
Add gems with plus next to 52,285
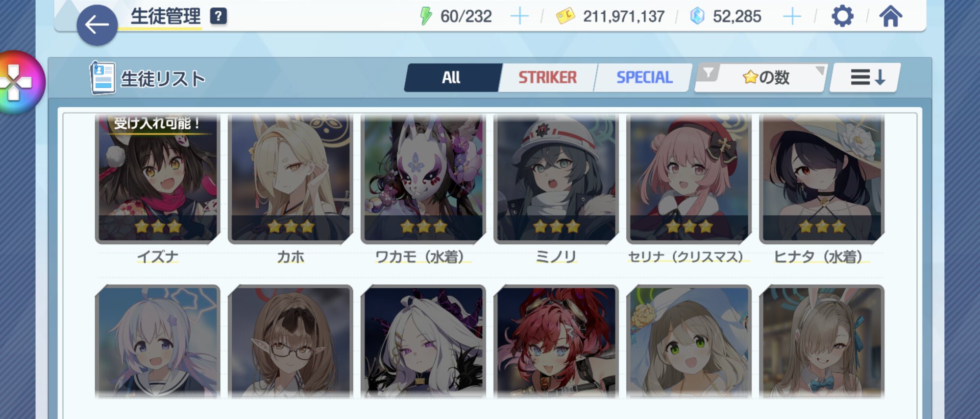[792, 16]
